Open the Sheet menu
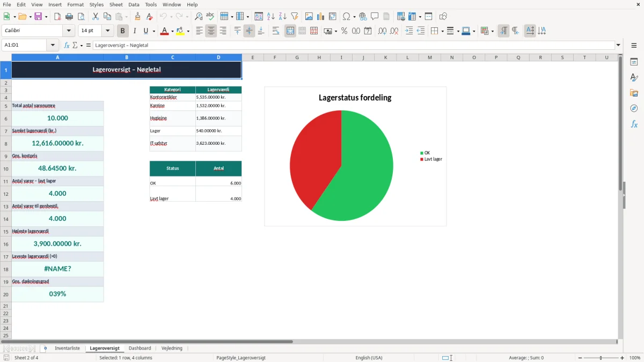The image size is (644, 362). [116, 4]
